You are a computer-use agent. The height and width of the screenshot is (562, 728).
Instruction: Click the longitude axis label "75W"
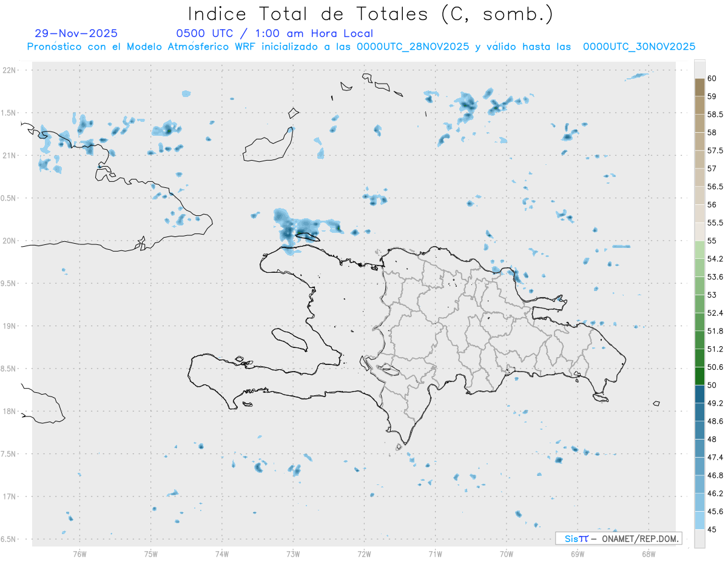pyautogui.click(x=151, y=554)
